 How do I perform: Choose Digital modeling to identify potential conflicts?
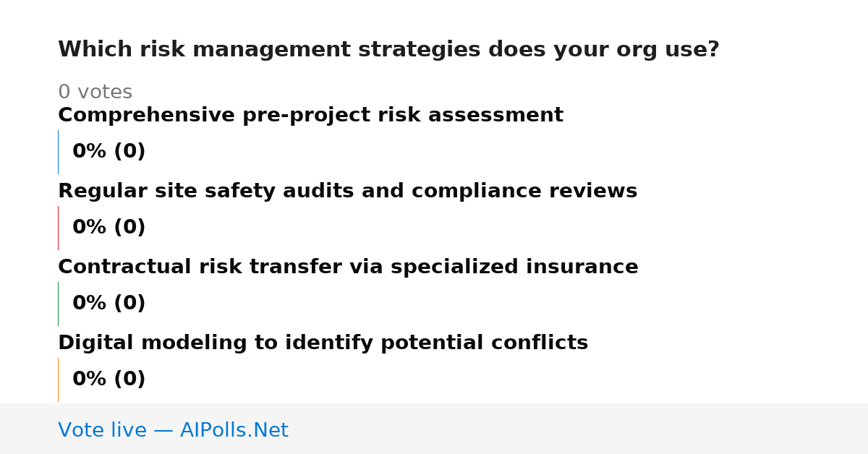(x=323, y=343)
